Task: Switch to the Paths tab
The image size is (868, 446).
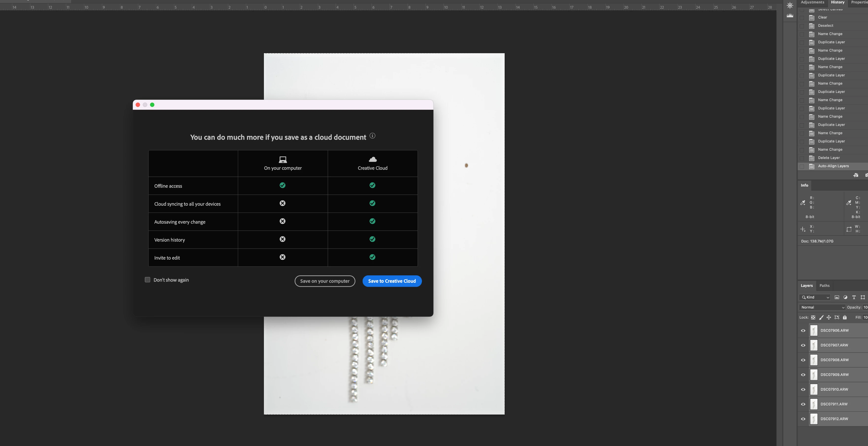Action: click(x=824, y=285)
